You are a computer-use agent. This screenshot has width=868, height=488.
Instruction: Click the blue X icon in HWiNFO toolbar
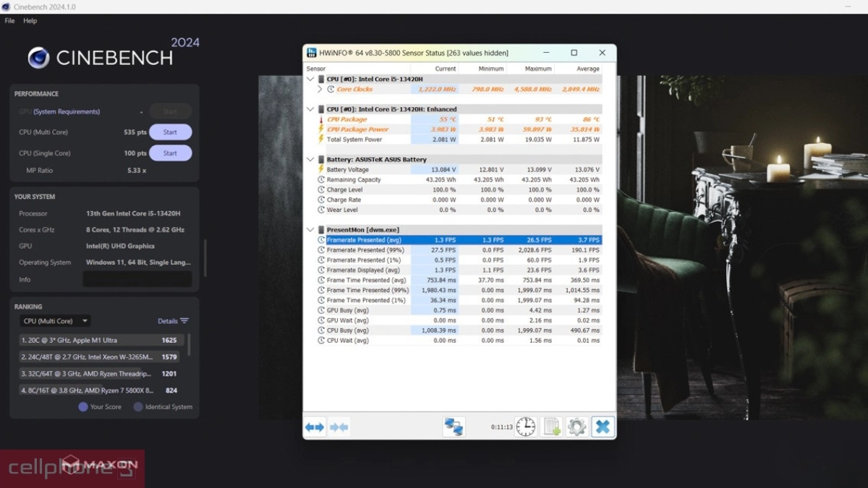click(x=602, y=427)
